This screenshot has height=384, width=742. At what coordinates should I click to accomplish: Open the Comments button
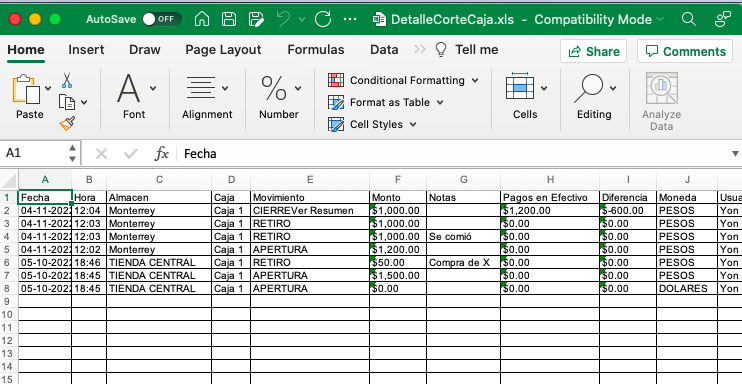(x=685, y=51)
